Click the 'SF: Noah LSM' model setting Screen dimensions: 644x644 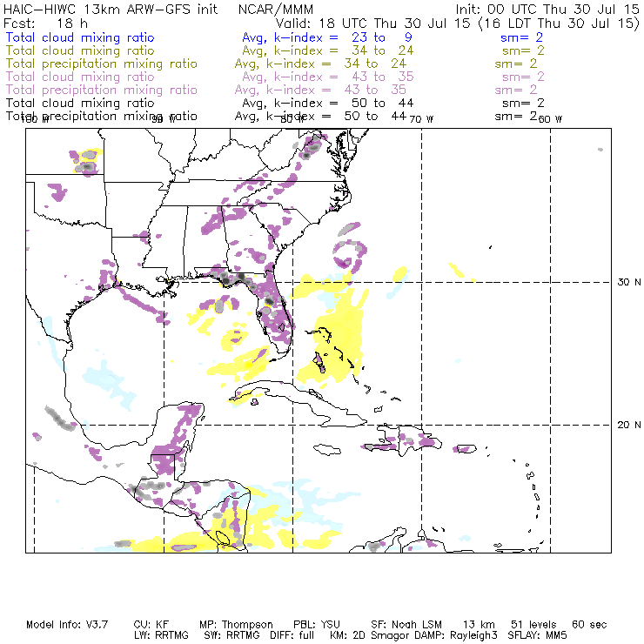coord(406,625)
